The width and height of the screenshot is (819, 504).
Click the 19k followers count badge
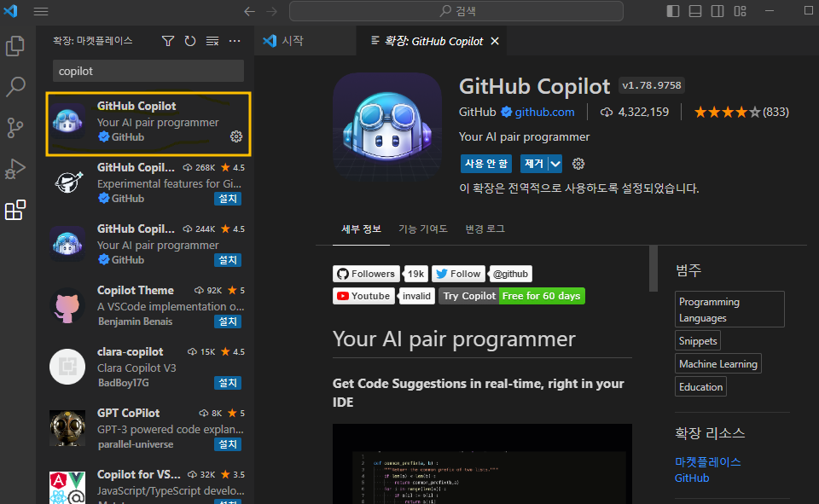pos(416,274)
